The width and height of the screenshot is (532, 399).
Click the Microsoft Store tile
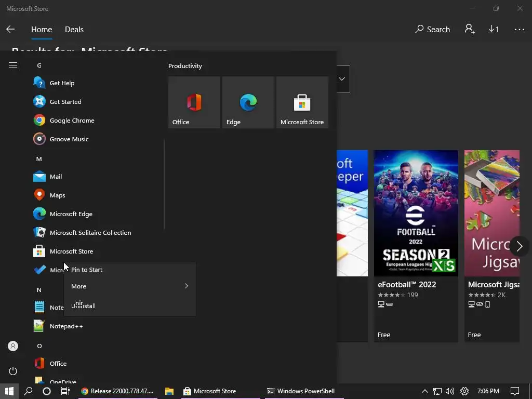[x=302, y=102]
